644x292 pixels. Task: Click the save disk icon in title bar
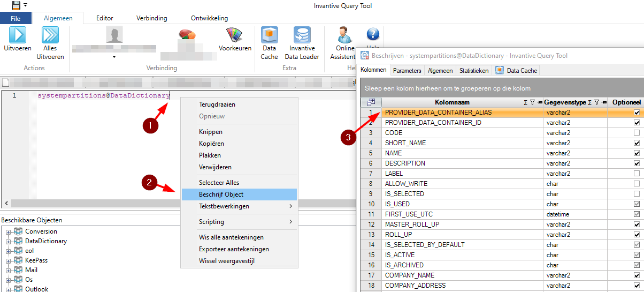[x=16, y=5]
